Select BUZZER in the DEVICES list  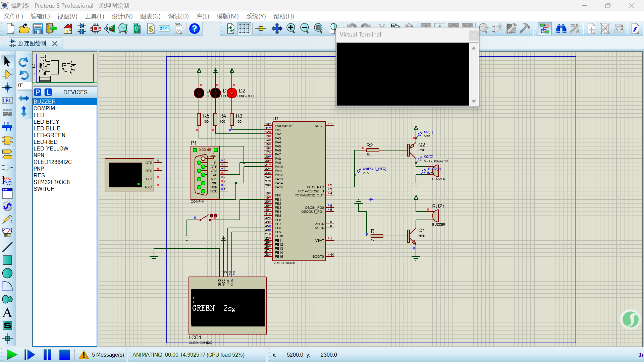coord(45,101)
